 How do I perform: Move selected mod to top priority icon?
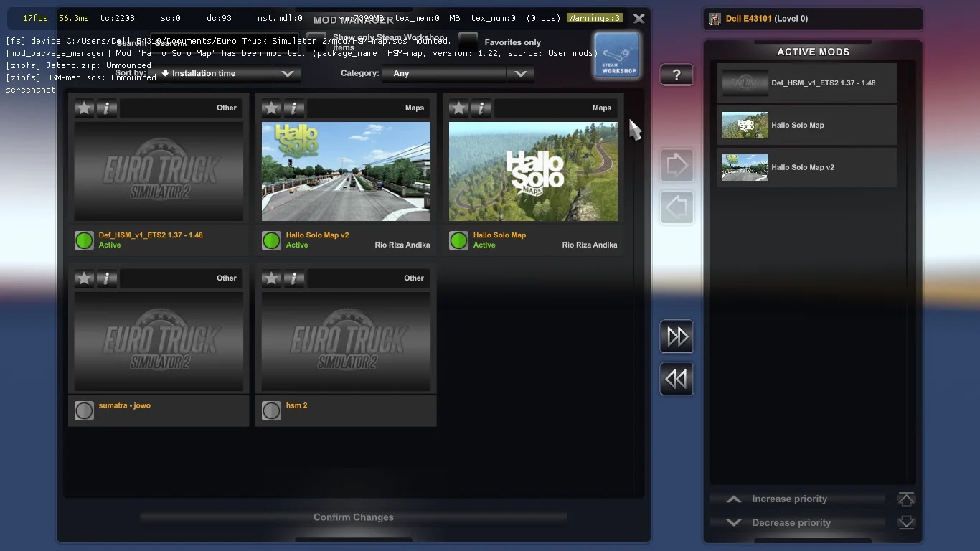906,499
